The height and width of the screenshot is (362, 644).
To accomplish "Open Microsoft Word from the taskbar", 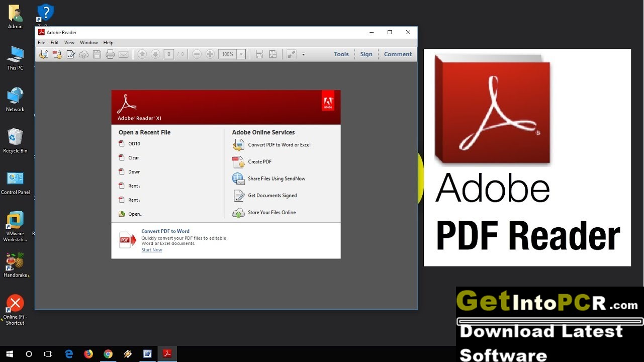I will [147, 354].
